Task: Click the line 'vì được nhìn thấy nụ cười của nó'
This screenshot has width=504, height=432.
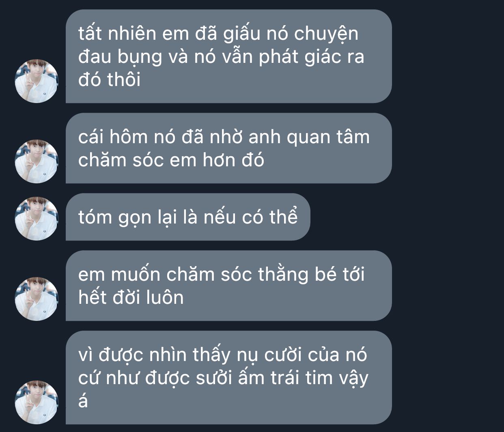Action: click(x=222, y=355)
